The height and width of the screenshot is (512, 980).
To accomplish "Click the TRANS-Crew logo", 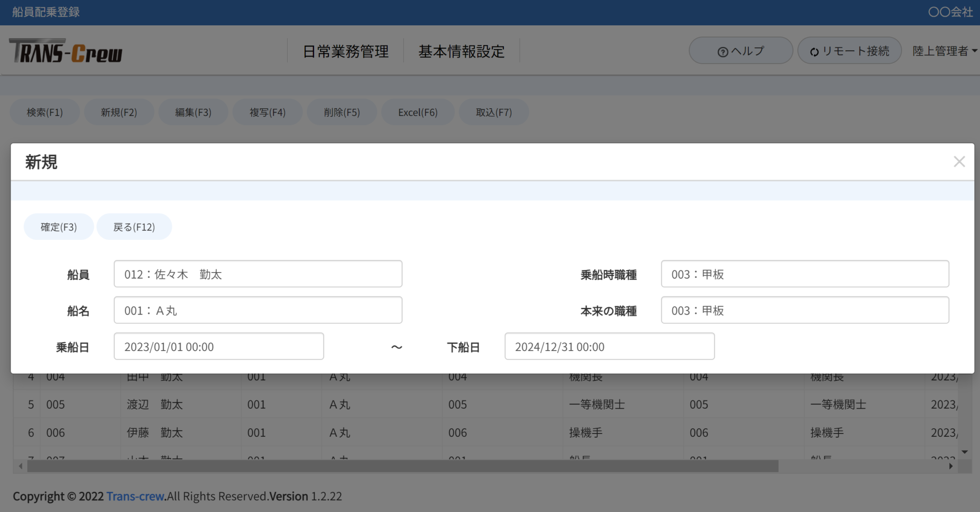I will [x=66, y=52].
